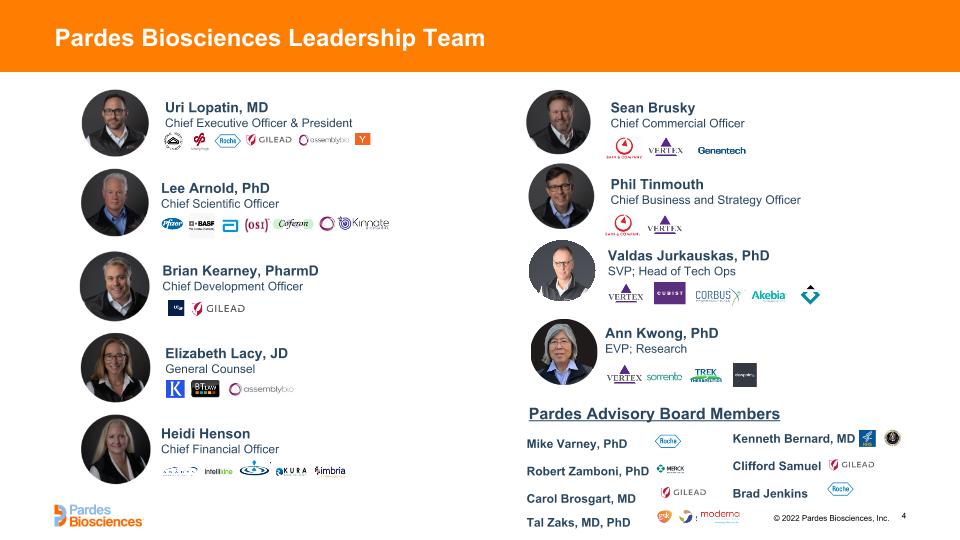Select Uri Lopatin's portrait photo

(115, 123)
